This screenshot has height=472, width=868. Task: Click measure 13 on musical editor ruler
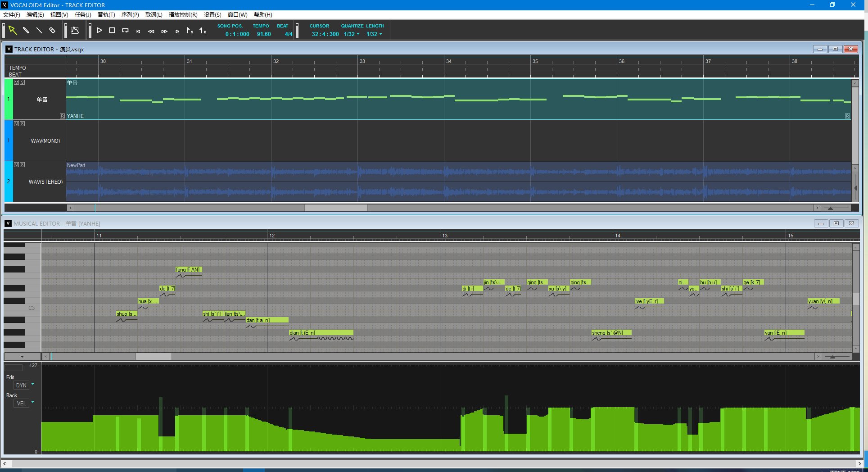(445, 236)
